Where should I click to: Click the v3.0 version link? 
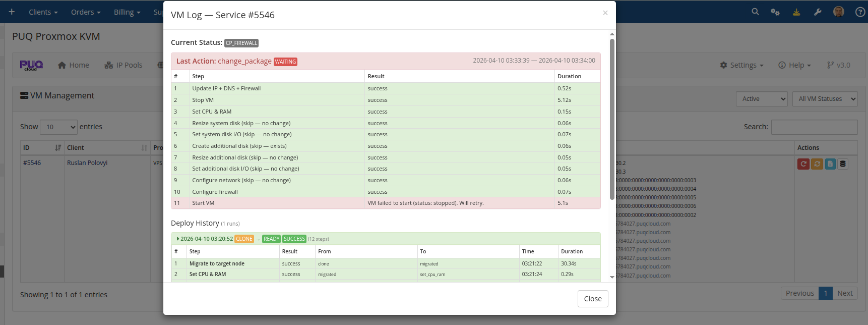(x=839, y=65)
